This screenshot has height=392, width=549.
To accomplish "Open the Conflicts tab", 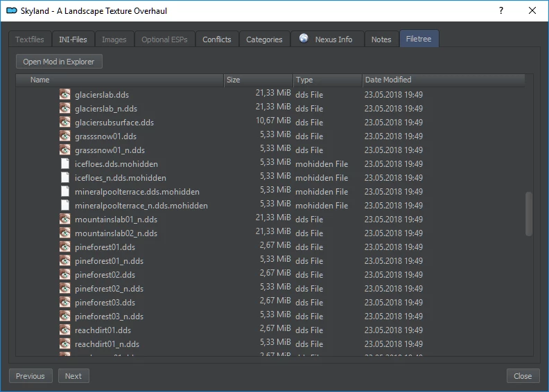I will click(x=217, y=39).
